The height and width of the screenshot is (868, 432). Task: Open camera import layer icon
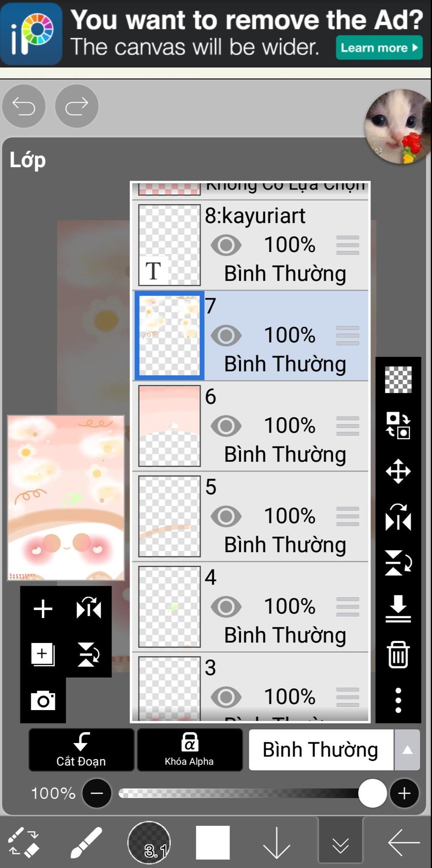43,700
